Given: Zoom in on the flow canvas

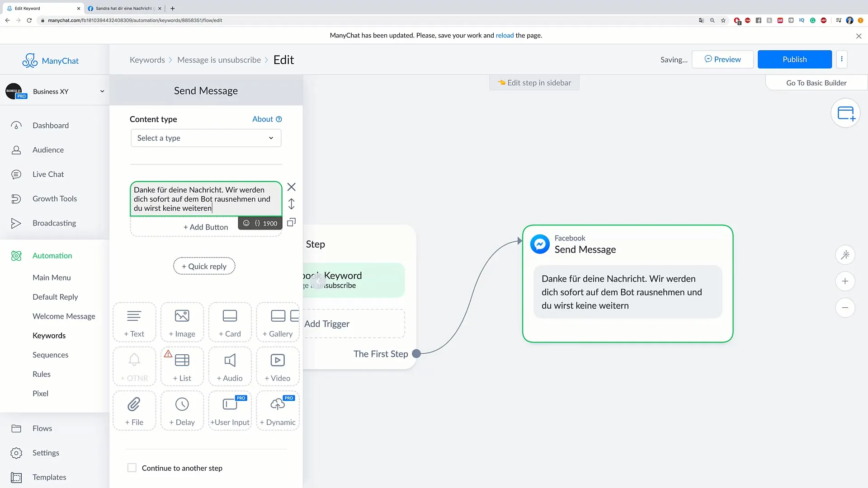Looking at the screenshot, I should [845, 281].
